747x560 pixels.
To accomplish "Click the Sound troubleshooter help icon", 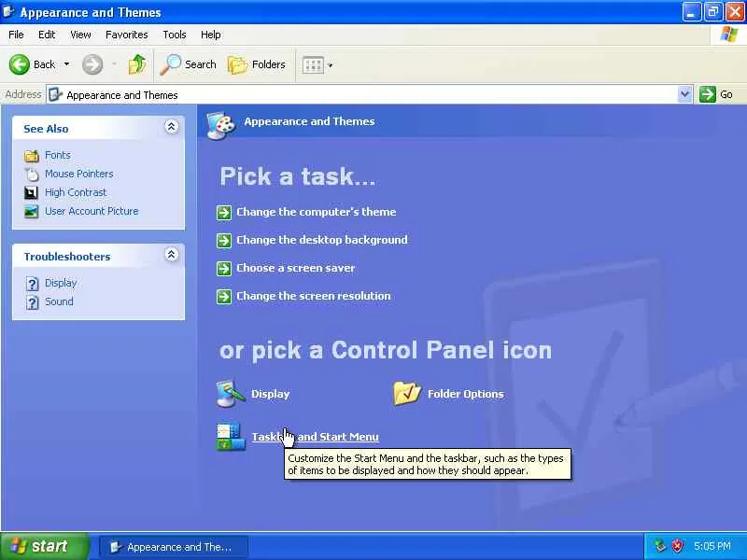I will 32,302.
